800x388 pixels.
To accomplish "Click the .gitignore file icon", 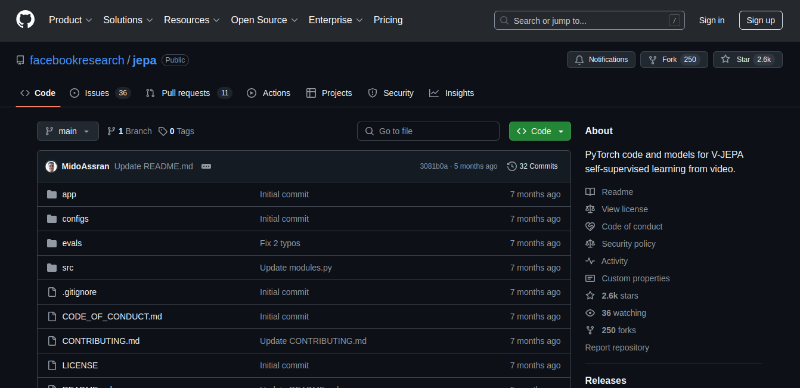I will (x=52, y=292).
